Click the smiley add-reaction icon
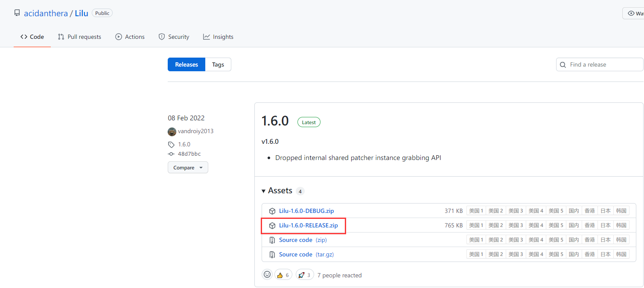 (x=267, y=275)
